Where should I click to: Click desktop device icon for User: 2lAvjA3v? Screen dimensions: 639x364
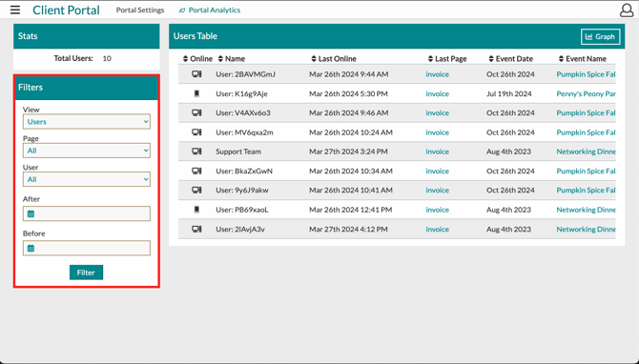tap(196, 230)
